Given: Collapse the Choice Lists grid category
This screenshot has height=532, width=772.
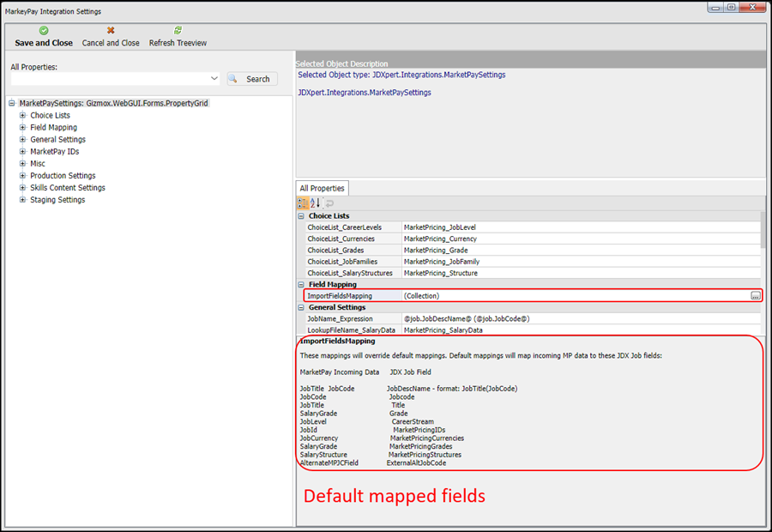Looking at the screenshot, I should pos(301,215).
